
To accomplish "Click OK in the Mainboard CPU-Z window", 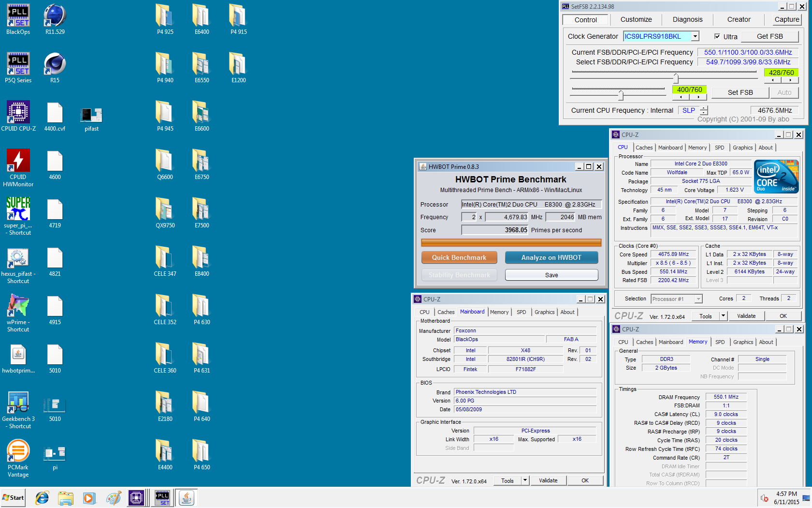I will [585, 480].
